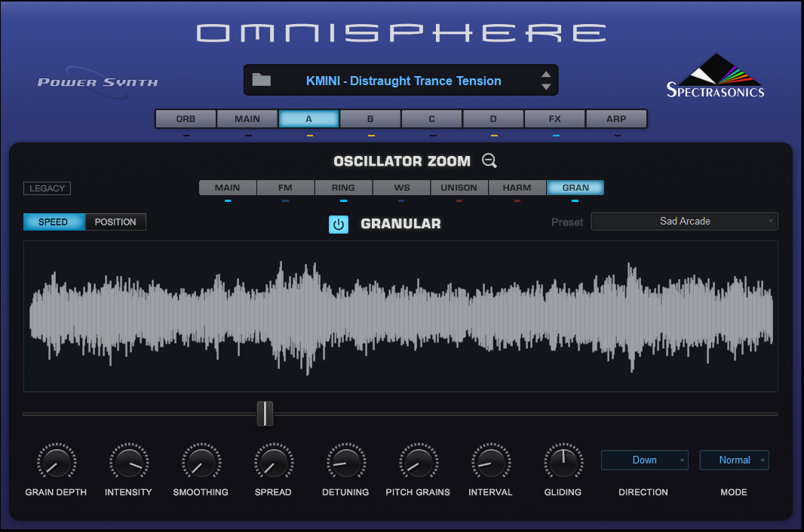Viewport: 804px width, 532px height.
Task: Click the Grain Depth knob
Action: point(57,462)
